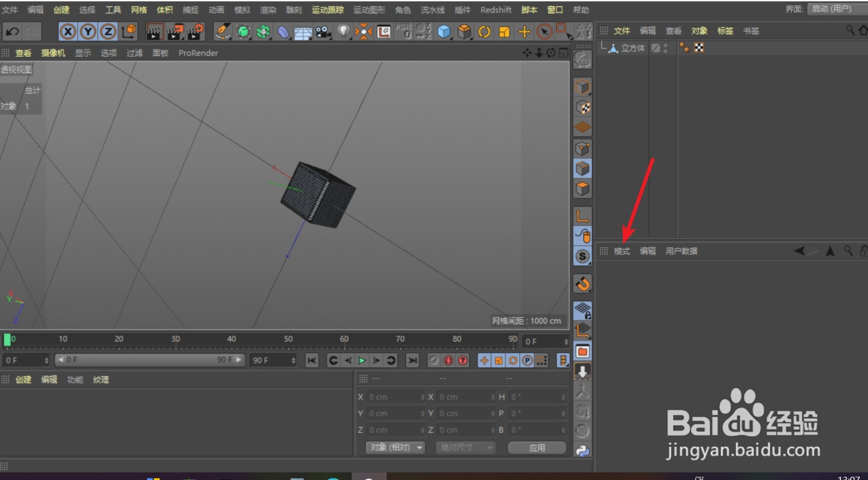
Task: Select the spline pen tool
Action: [222, 32]
